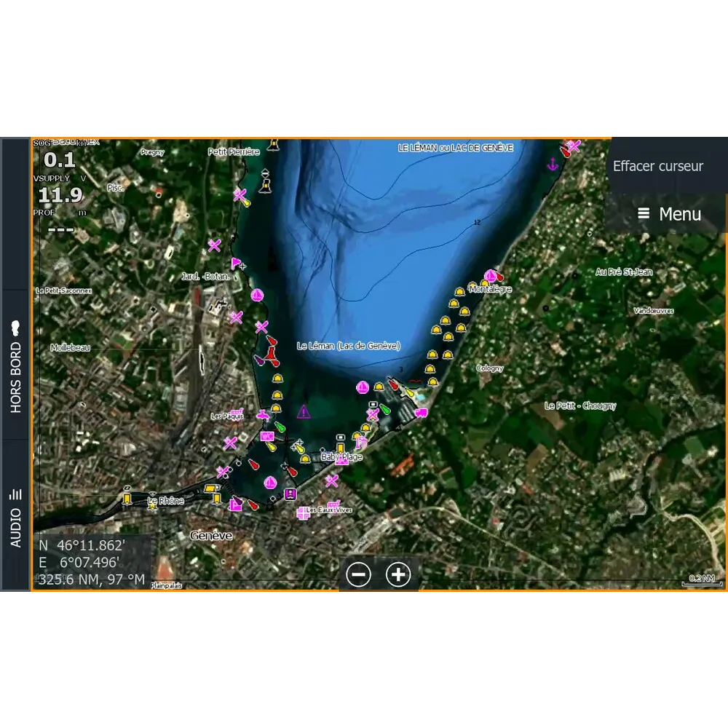Viewport: 728px width, 728px height.
Task: Tap the green buoy left of the hazard triangle
Action: (x=280, y=426)
